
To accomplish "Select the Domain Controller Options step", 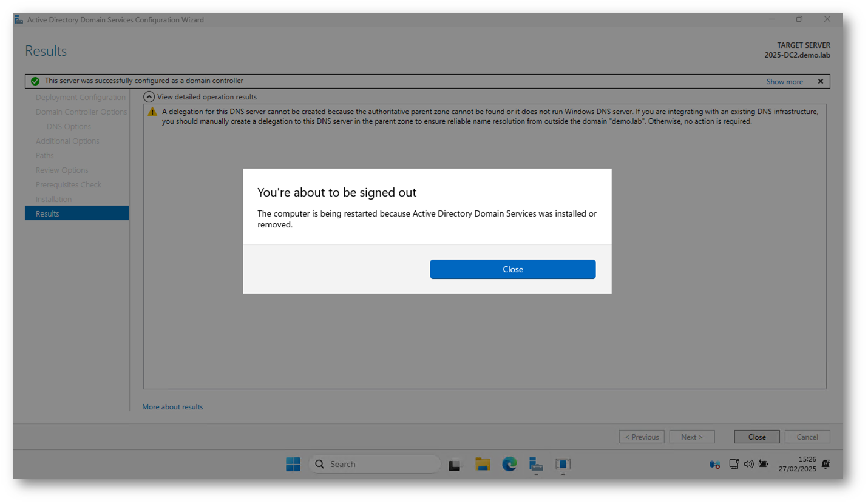I will (x=81, y=112).
